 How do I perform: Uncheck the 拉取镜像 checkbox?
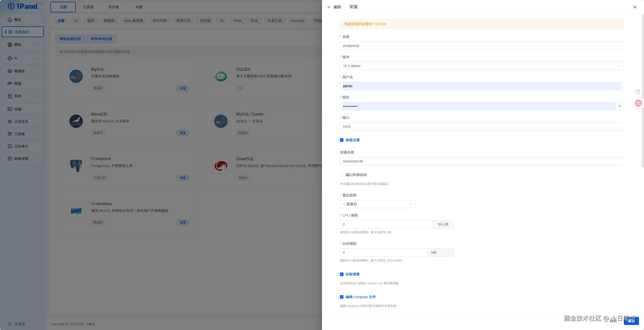(x=342, y=274)
